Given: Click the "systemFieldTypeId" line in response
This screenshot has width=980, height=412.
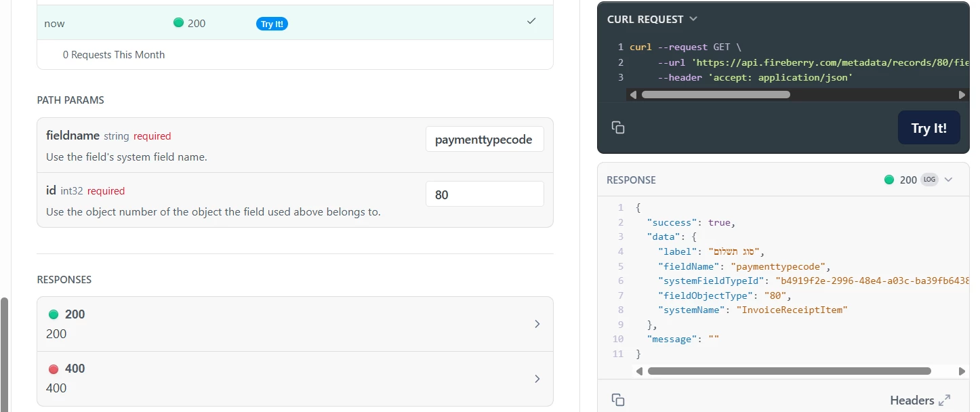Looking at the screenshot, I should (813, 281).
